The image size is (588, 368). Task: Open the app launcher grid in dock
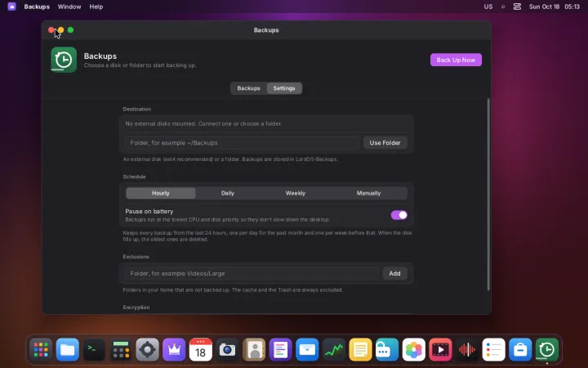41,350
